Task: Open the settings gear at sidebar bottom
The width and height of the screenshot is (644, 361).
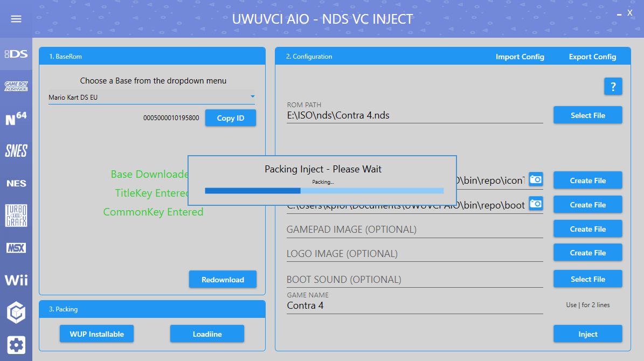Action: click(x=16, y=345)
